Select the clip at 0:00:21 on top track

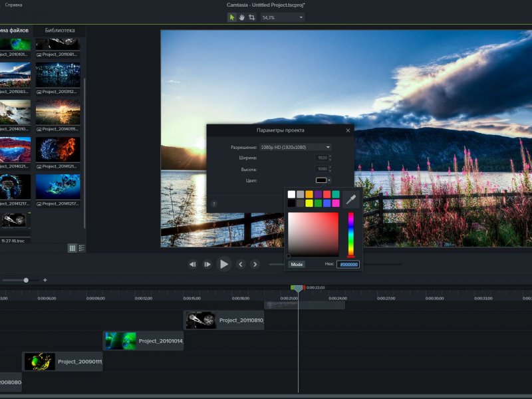point(305,305)
